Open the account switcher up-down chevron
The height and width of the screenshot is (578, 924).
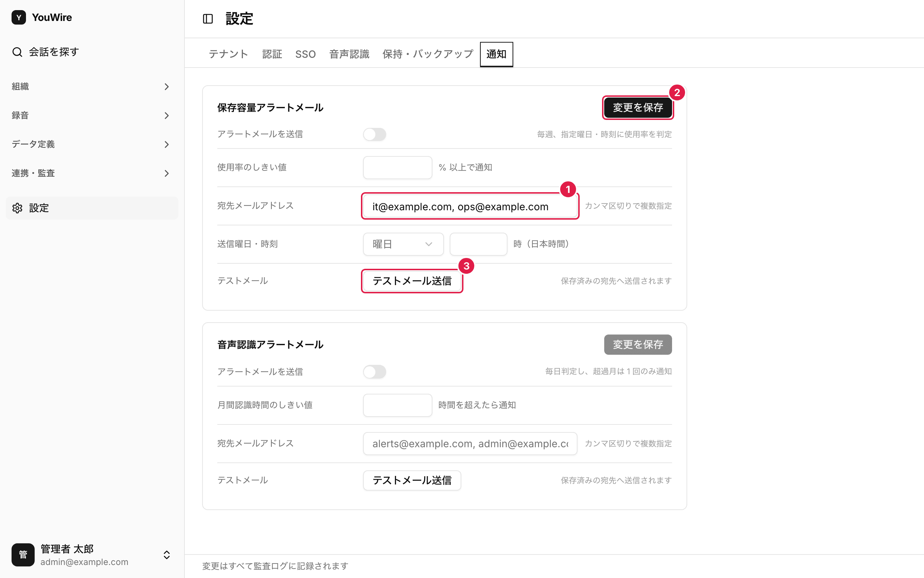pos(167,555)
